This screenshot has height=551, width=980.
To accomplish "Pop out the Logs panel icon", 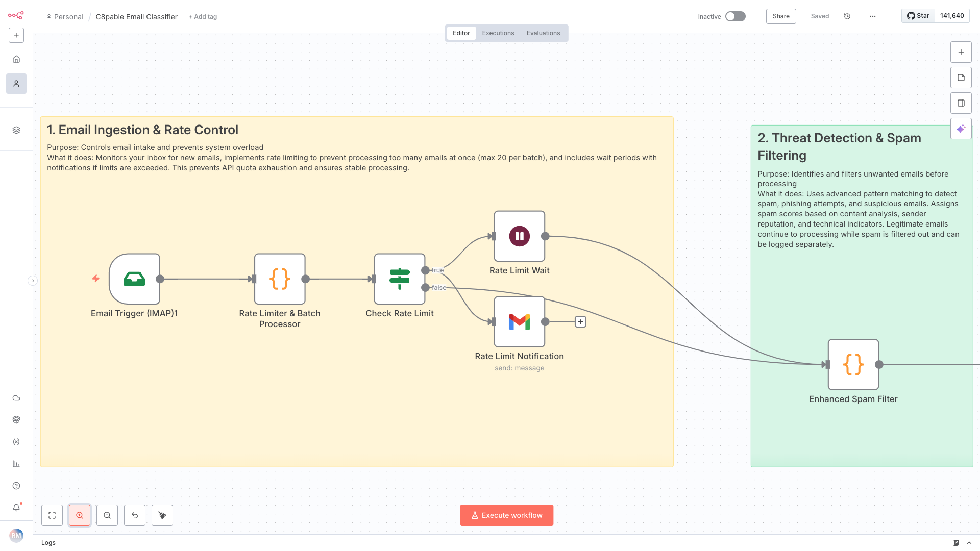I will [956, 543].
